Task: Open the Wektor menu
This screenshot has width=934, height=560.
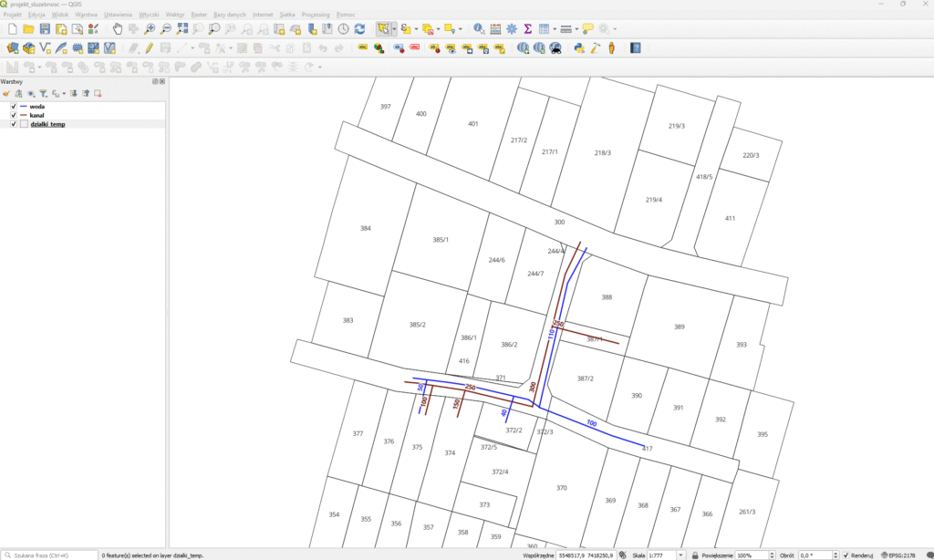Action: coord(175,16)
